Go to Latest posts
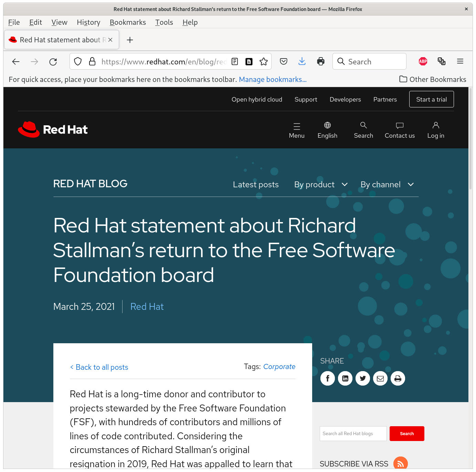Screen dimensions: 476x472 point(256,185)
